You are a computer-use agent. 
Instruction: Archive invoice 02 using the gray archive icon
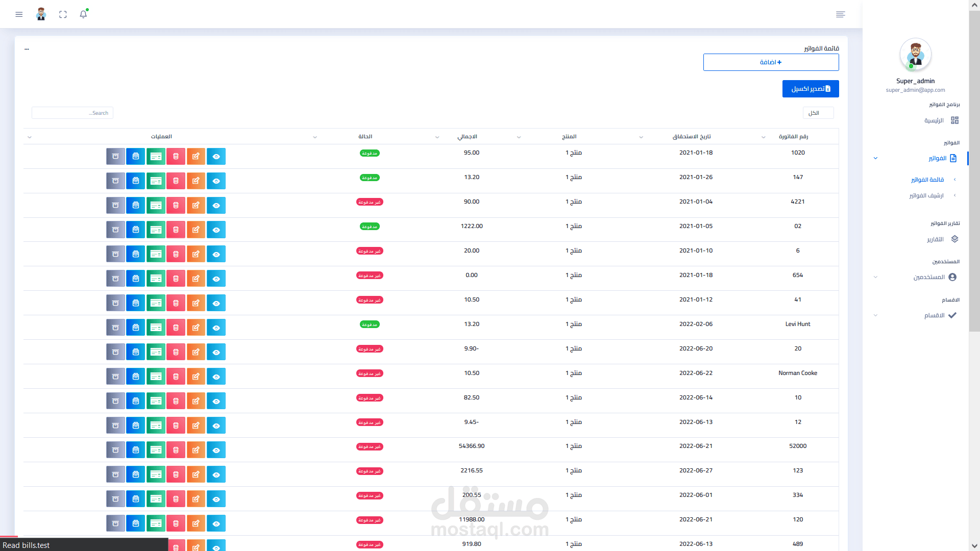pyautogui.click(x=115, y=230)
